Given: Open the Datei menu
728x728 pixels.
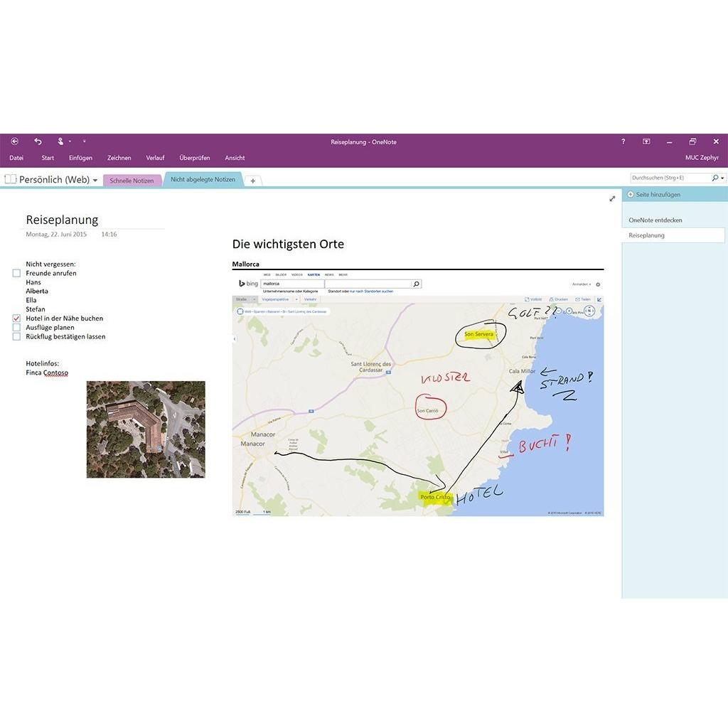Looking at the screenshot, I should (16, 158).
